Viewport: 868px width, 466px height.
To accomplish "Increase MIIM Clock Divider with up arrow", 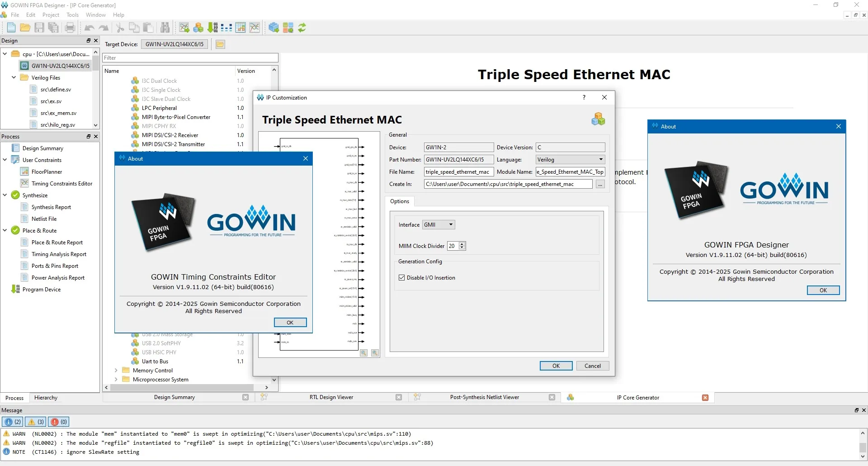I will [x=462, y=244].
